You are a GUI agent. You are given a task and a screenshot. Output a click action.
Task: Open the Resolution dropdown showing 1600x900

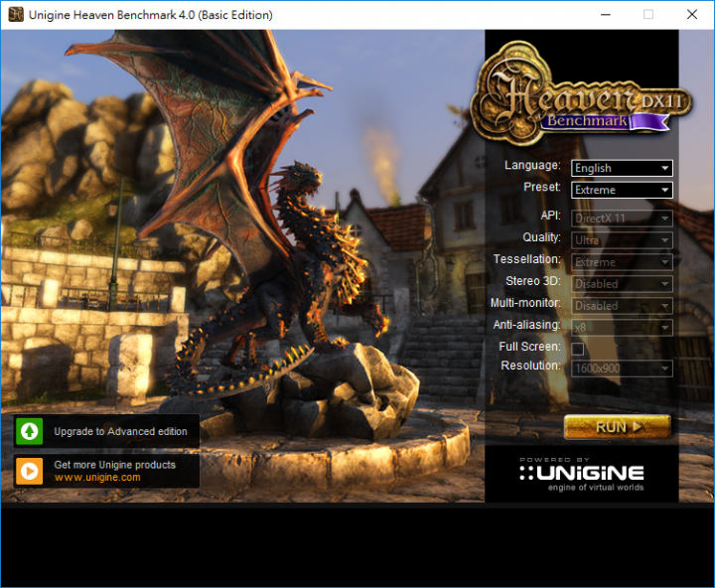(622, 368)
